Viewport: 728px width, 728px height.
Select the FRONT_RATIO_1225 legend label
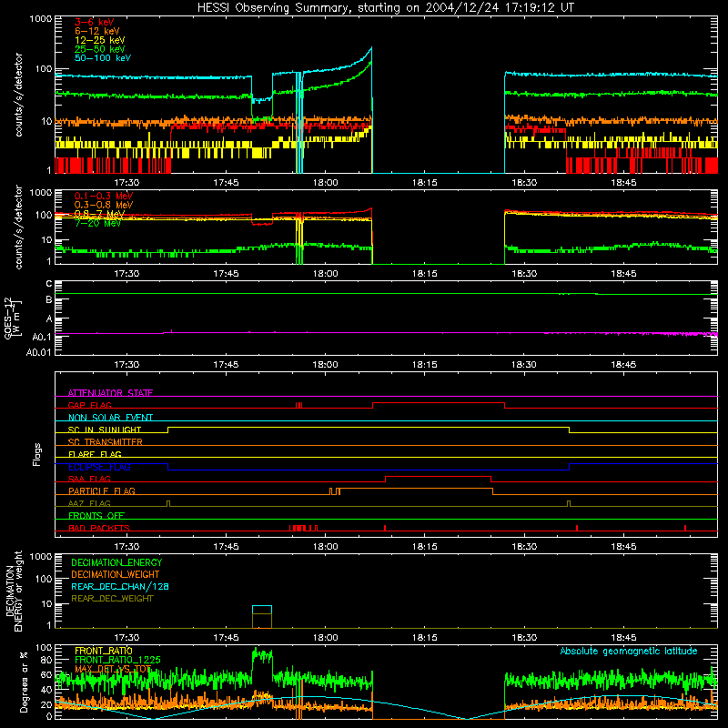(x=117, y=660)
